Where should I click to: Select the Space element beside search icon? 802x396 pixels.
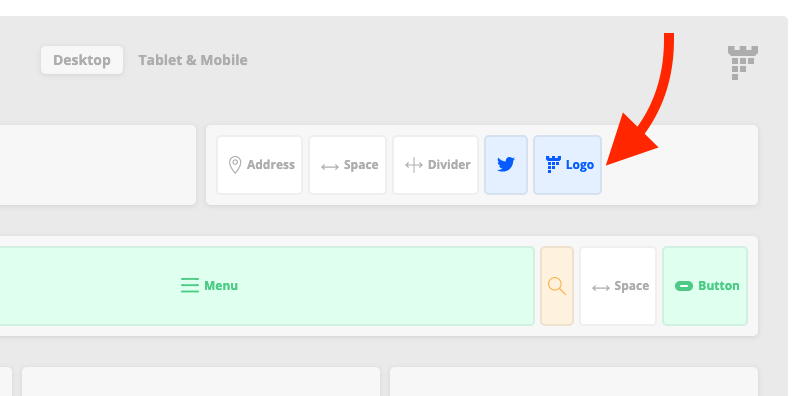[618, 286]
